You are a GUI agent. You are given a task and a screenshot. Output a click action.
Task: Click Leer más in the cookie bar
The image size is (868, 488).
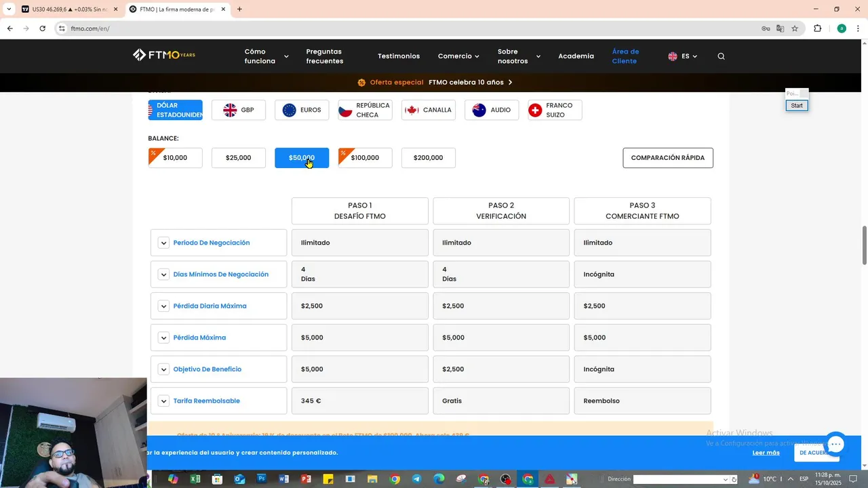click(766, 453)
